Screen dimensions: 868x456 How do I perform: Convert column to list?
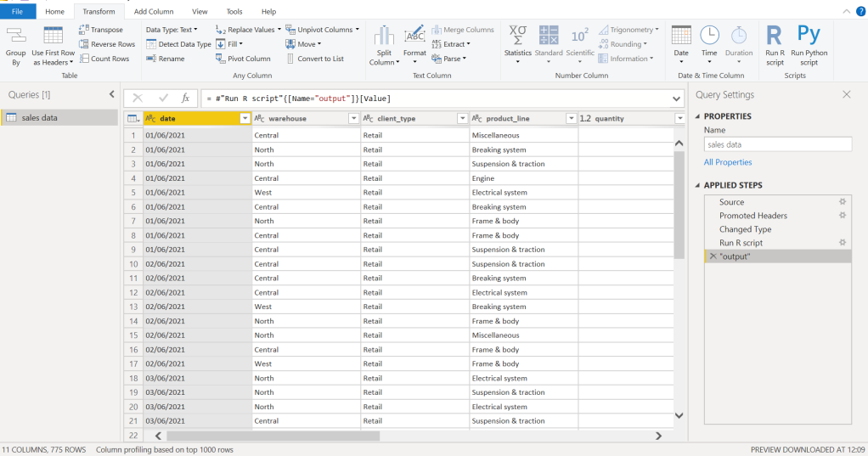pyautogui.click(x=315, y=58)
